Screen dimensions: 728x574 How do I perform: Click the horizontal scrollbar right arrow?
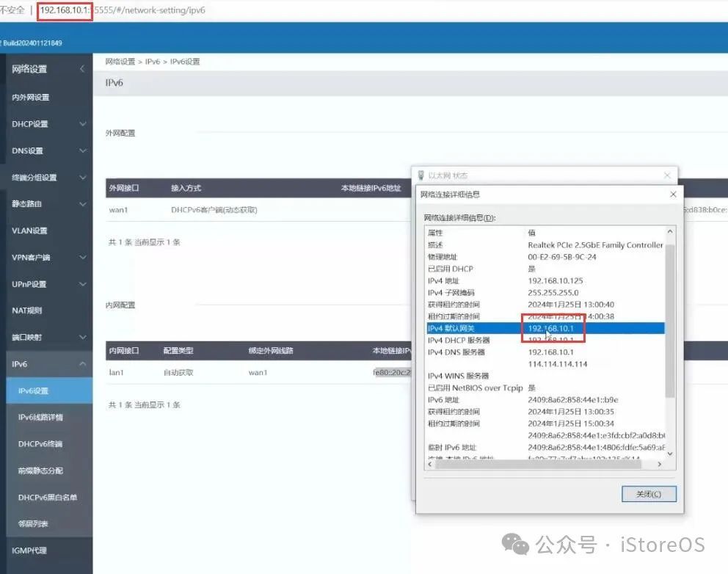(660, 464)
